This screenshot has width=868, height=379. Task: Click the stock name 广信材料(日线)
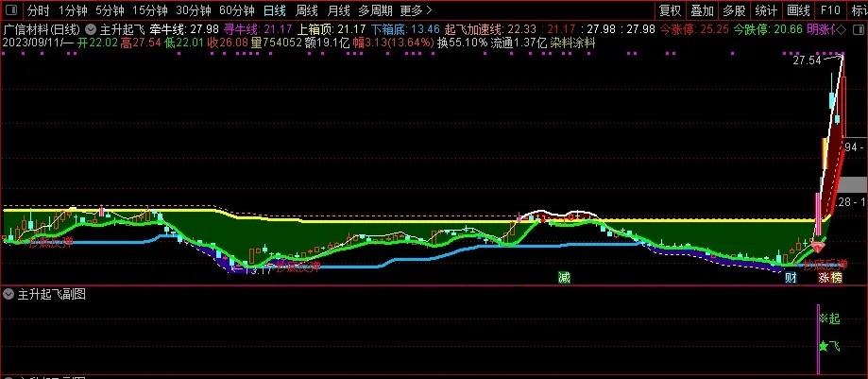coord(43,29)
